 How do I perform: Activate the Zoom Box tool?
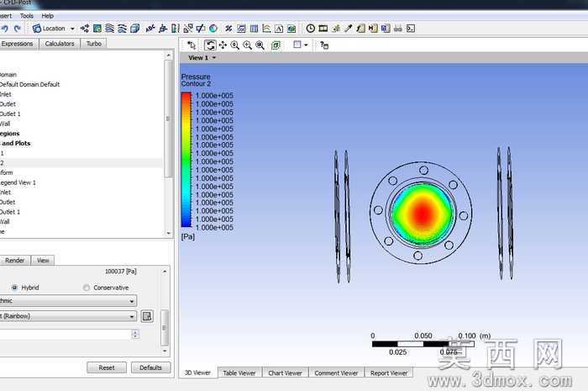247,45
